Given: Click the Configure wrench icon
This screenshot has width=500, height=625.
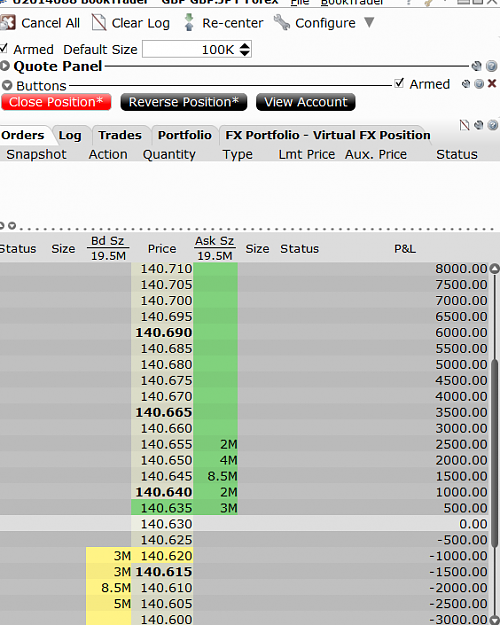Looking at the screenshot, I should pyautogui.click(x=282, y=23).
